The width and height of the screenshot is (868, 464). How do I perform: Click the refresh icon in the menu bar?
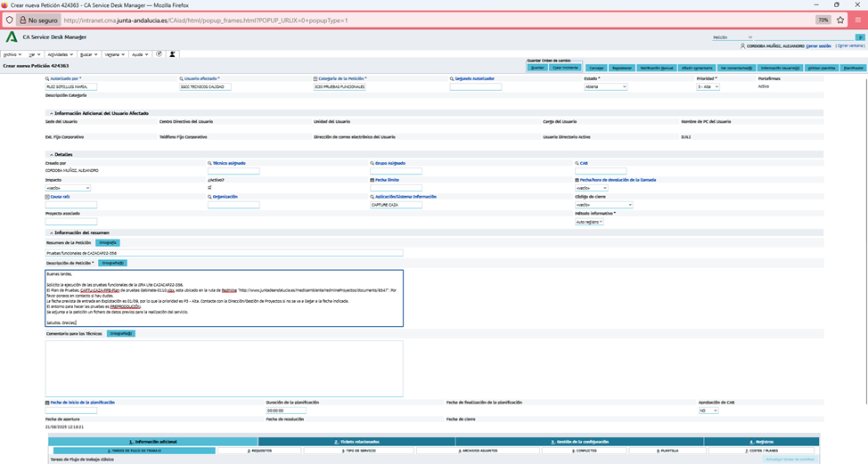(159, 54)
